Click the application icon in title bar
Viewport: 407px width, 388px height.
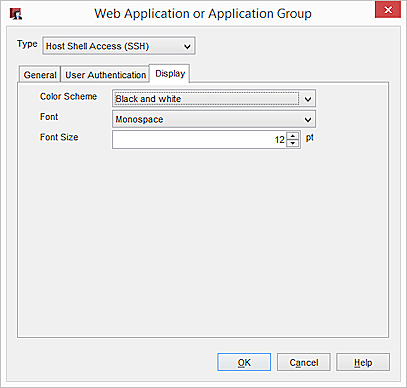pos(15,14)
